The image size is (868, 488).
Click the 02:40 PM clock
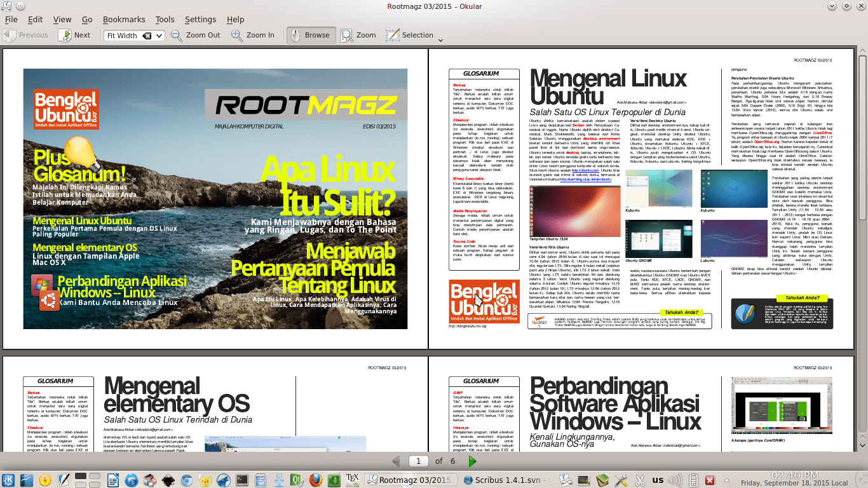pyautogui.click(x=794, y=475)
